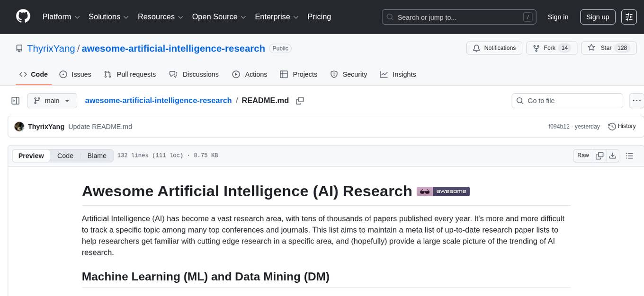Copy the README.md file path

(300, 100)
